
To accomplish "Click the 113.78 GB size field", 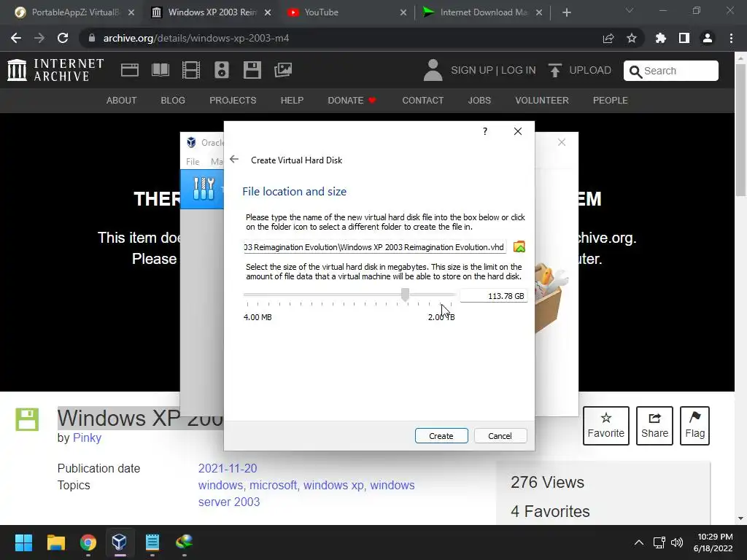I will click(494, 296).
